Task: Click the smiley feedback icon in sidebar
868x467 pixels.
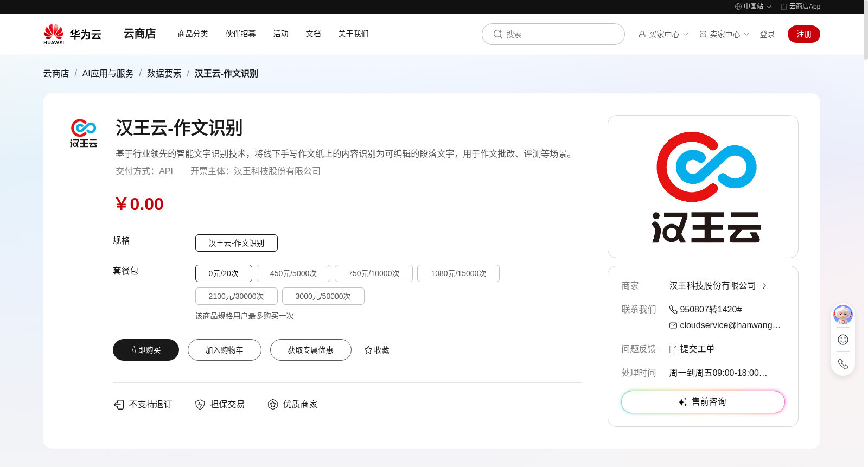Action: (843, 340)
